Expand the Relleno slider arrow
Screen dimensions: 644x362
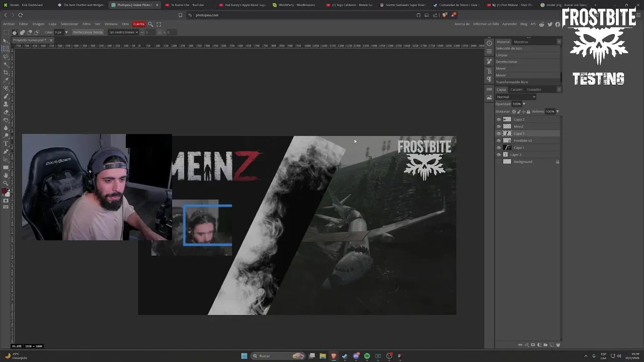[x=557, y=112]
